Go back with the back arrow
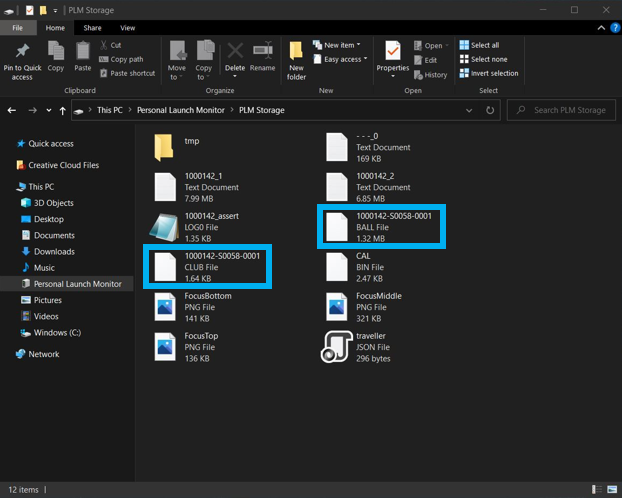 [x=12, y=110]
